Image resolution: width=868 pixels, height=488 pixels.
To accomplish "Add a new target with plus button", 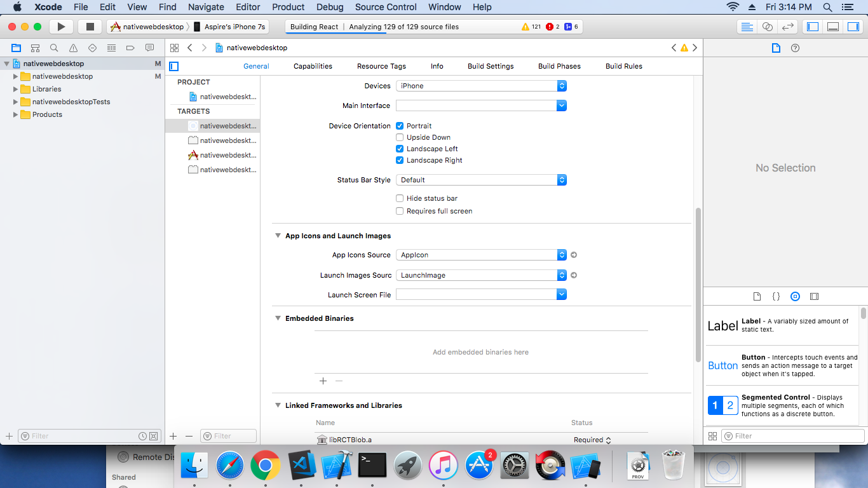I will pyautogui.click(x=173, y=436).
